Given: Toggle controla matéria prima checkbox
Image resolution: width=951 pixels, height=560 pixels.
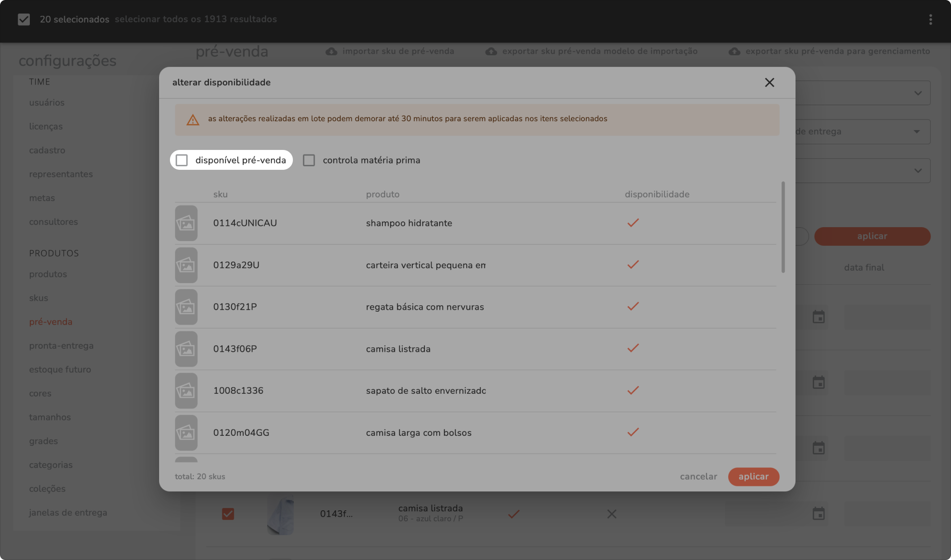Looking at the screenshot, I should pyautogui.click(x=309, y=160).
